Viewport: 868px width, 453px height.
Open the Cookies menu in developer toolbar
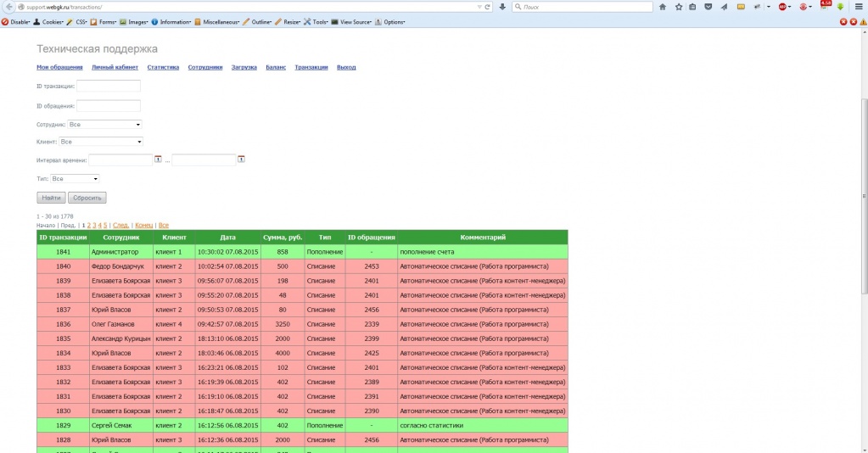click(51, 22)
